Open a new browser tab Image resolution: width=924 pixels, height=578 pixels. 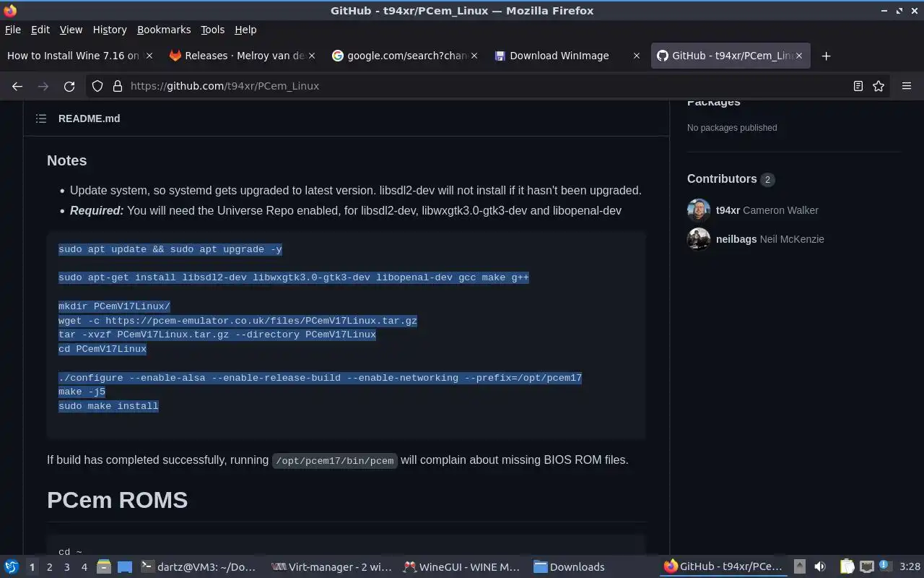pyautogui.click(x=826, y=56)
